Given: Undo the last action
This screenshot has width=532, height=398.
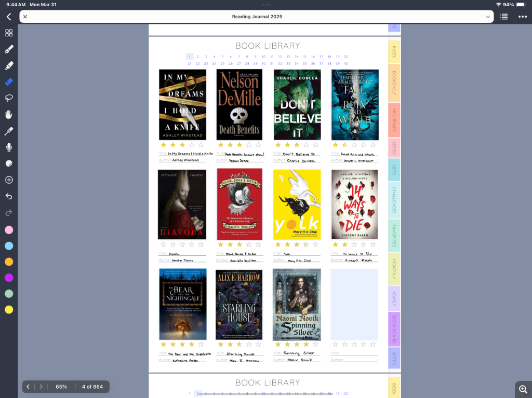Looking at the screenshot, I should (x=9, y=196).
